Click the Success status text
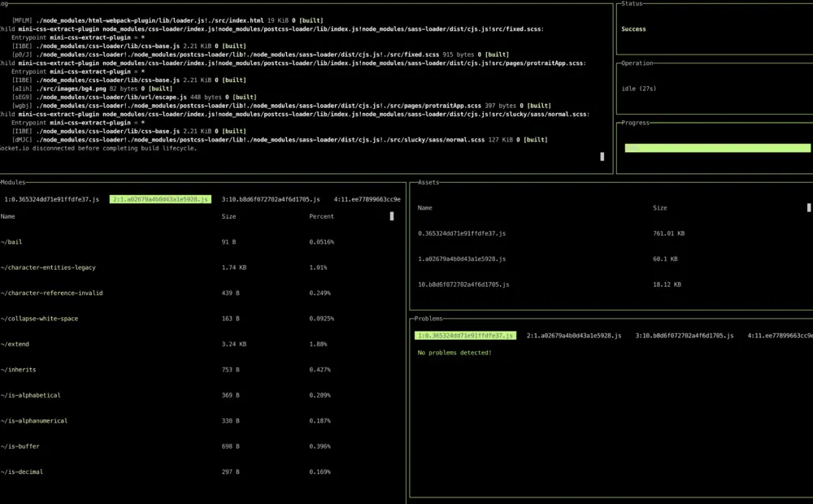Viewport: 813px width, 504px height. (x=633, y=29)
